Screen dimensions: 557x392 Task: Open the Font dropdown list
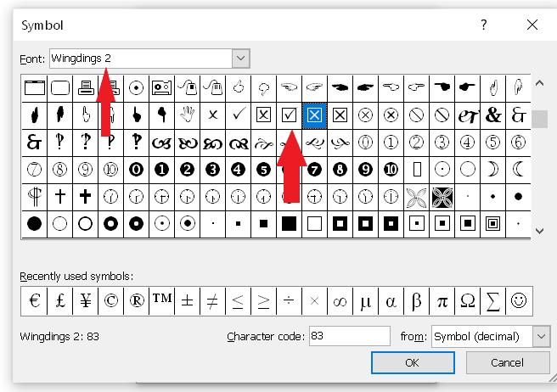click(241, 59)
